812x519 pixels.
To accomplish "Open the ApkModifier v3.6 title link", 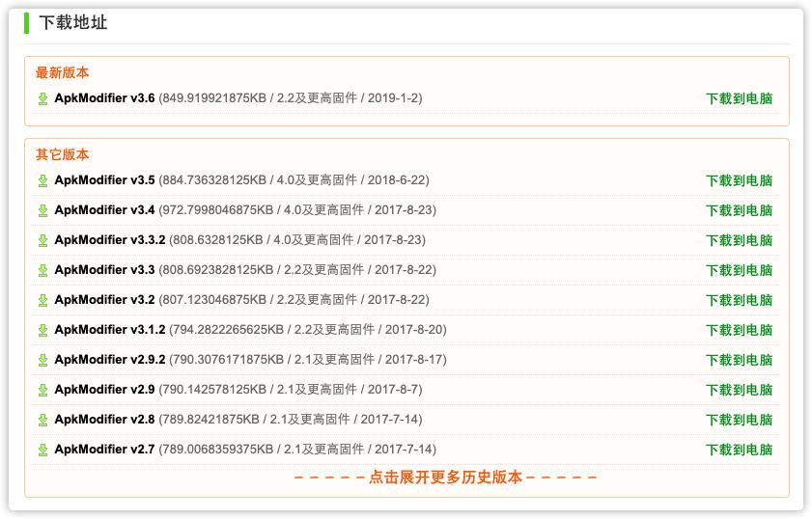I will pyautogui.click(x=104, y=97).
